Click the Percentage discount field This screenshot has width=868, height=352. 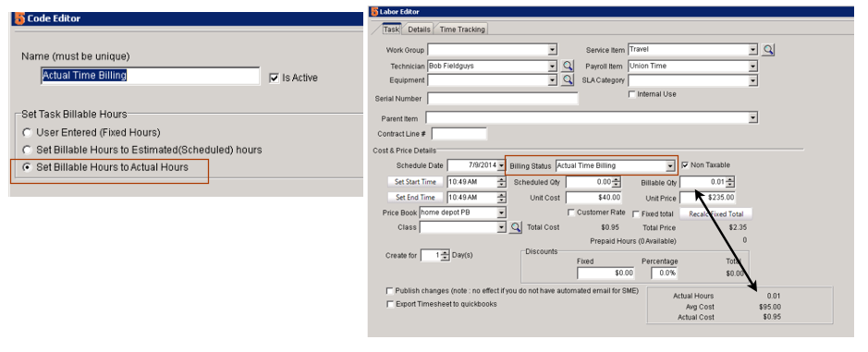[x=665, y=273]
